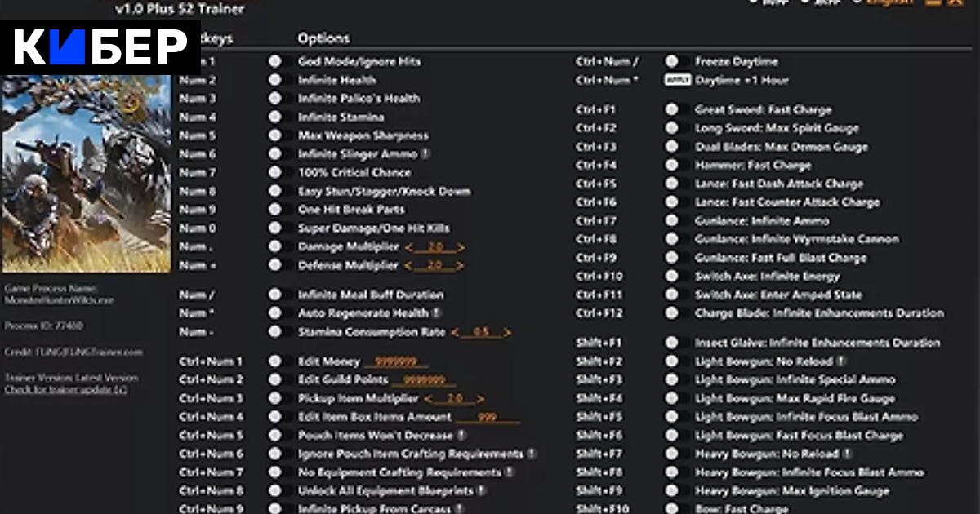Enable Great Sword: Fast Charge toggle
980x514 pixels.
[671, 109]
